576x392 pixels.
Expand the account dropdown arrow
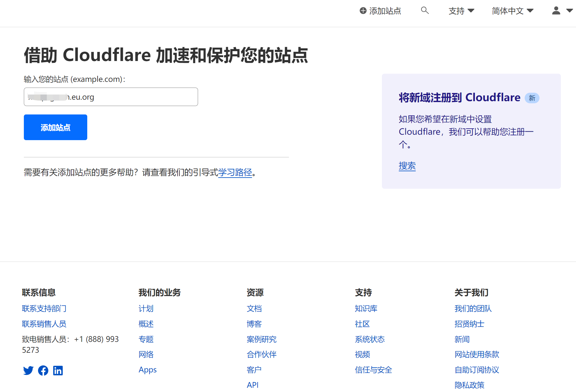click(x=569, y=11)
